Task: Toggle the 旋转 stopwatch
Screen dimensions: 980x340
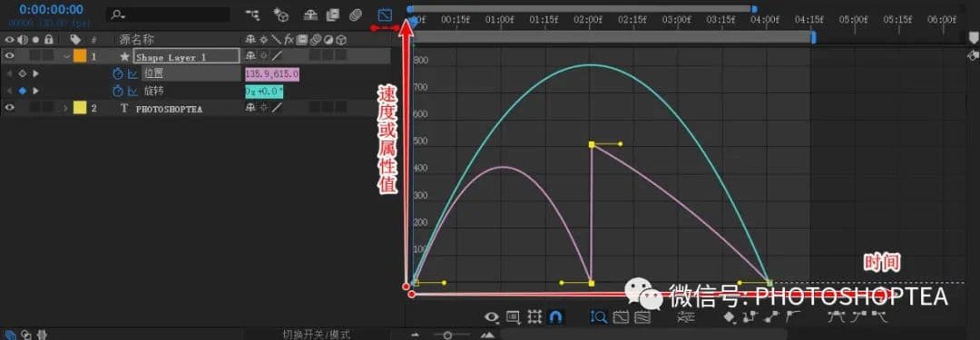Action: tap(117, 92)
